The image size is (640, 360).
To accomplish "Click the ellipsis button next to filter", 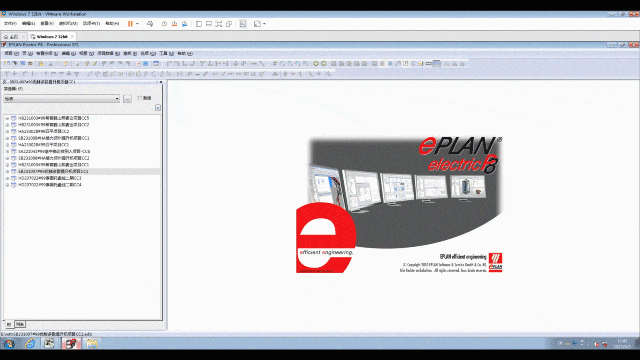I will 127,98.
